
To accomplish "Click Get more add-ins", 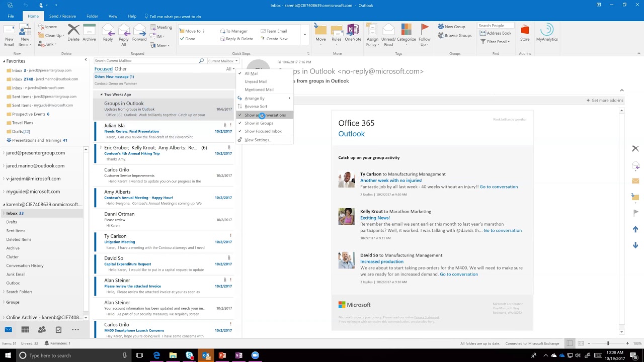I will (605, 101).
